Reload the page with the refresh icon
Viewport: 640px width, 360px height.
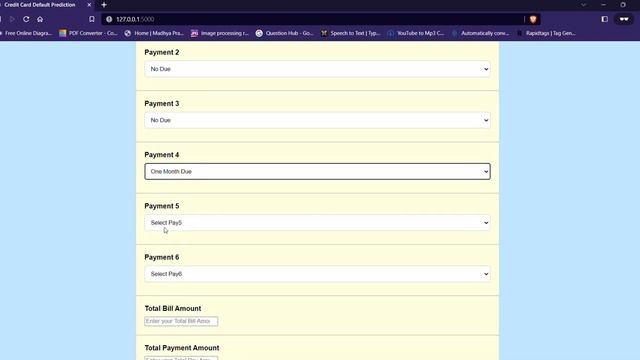coord(26,19)
